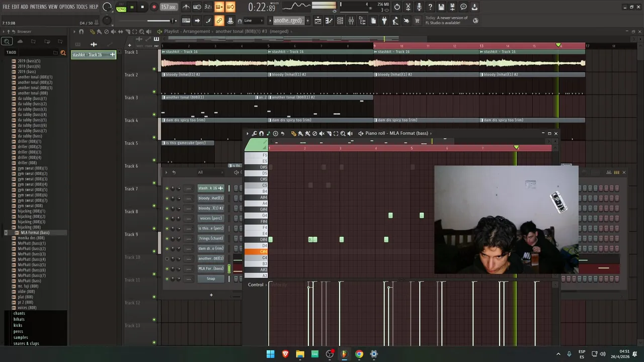Toggle typing keyboard to piano
Viewport: 644px width, 362px height.
pyautogui.click(x=186, y=21)
